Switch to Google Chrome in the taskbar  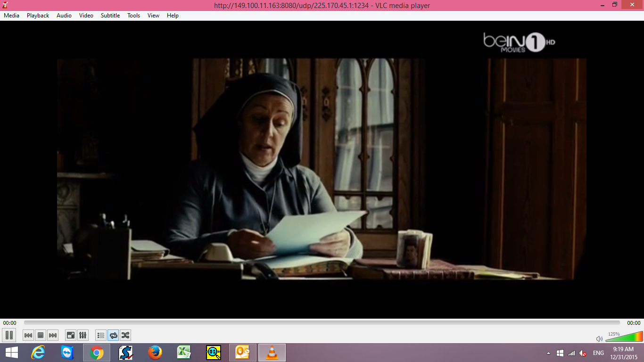[97, 353]
